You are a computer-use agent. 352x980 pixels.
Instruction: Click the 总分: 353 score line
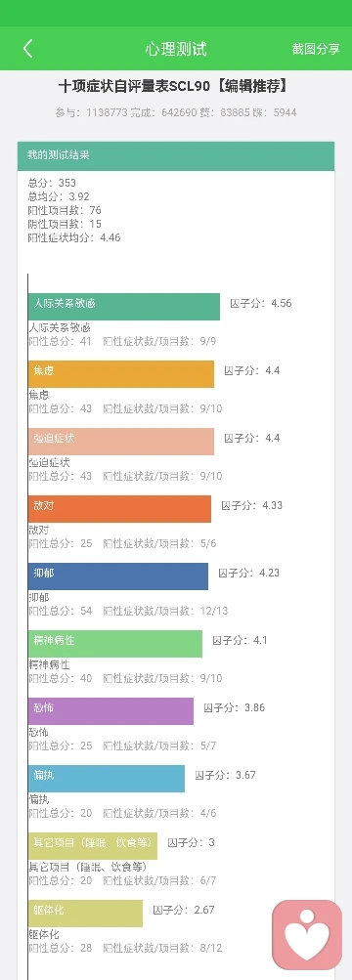click(x=52, y=183)
